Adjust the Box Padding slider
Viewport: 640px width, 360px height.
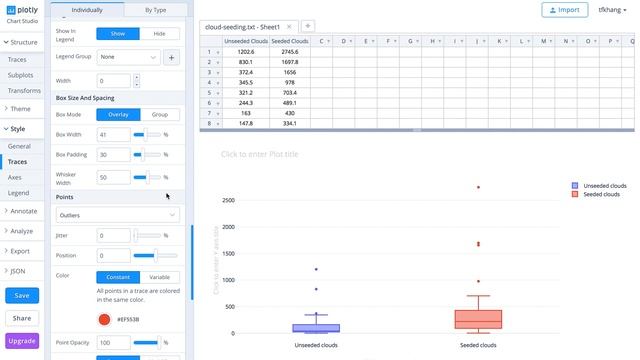147,155
